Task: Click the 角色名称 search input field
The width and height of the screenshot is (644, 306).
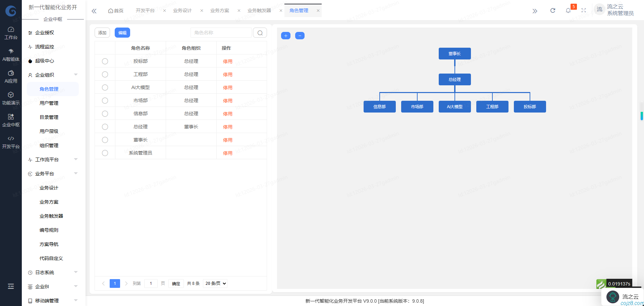Action: pos(221,33)
